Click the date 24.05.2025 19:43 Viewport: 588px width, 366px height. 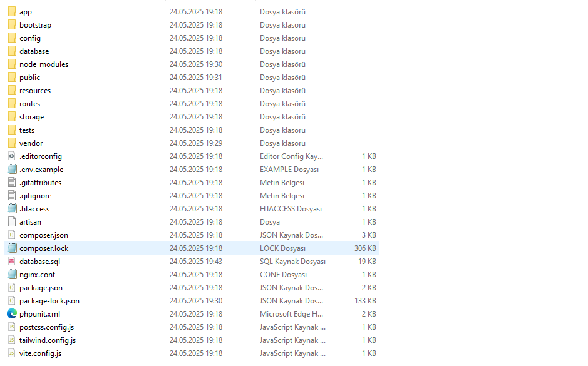tap(196, 262)
